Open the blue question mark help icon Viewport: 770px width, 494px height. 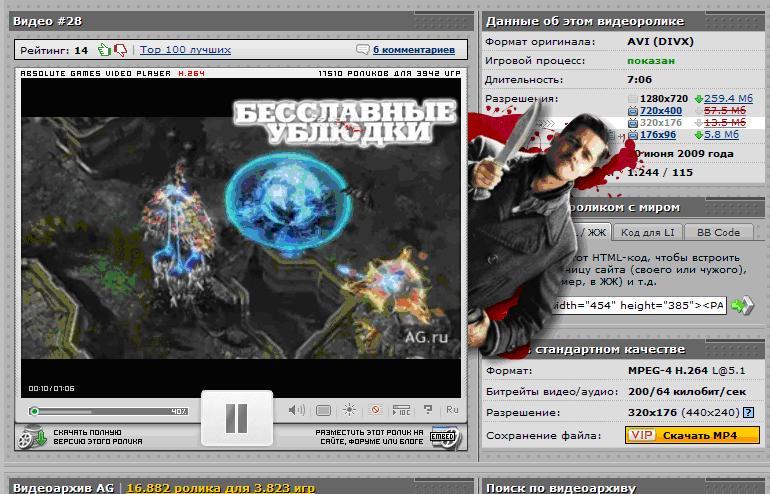tap(748, 412)
